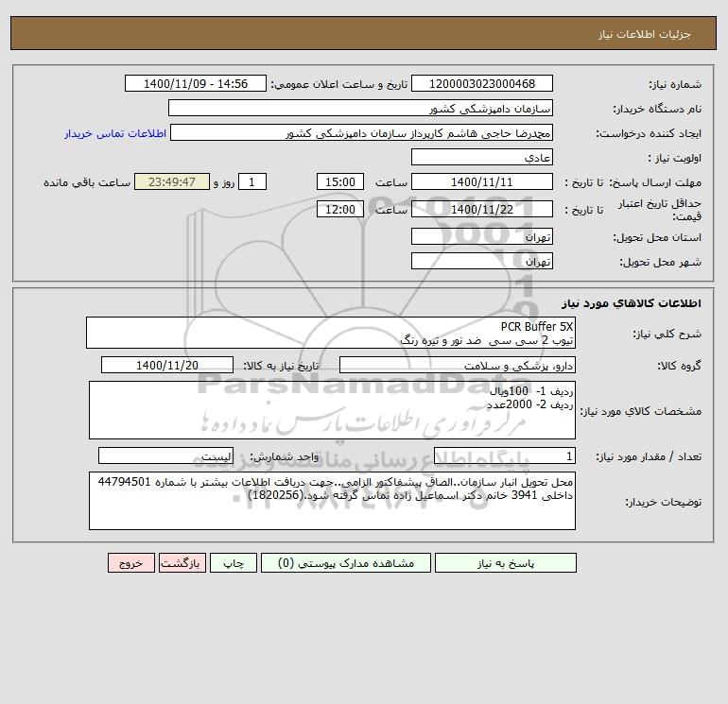The image size is (728, 704).
Task: Click the گروه کالا label
Action: pyautogui.click(x=679, y=366)
